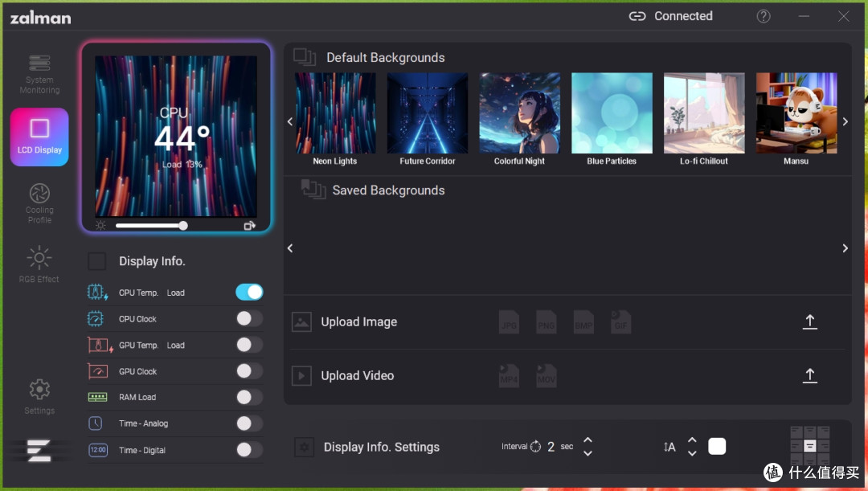
Task: Click the Upload Video label
Action: click(358, 375)
